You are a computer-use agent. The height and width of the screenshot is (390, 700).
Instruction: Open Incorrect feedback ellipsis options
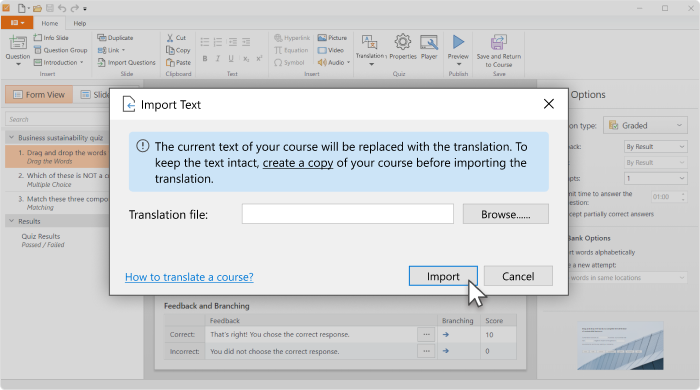point(426,351)
